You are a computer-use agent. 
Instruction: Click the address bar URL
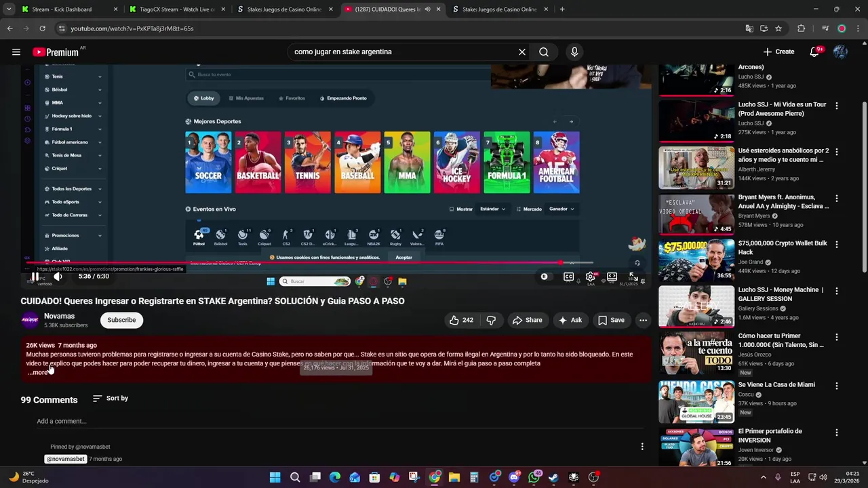click(132, 28)
